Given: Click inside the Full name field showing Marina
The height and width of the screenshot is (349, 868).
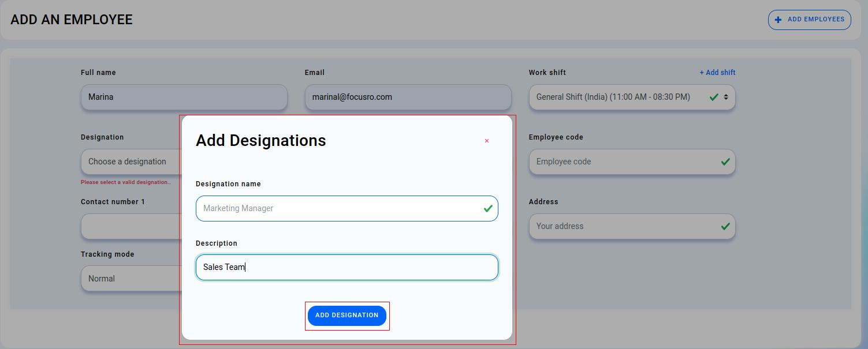Looking at the screenshot, I should click(184, 97).
